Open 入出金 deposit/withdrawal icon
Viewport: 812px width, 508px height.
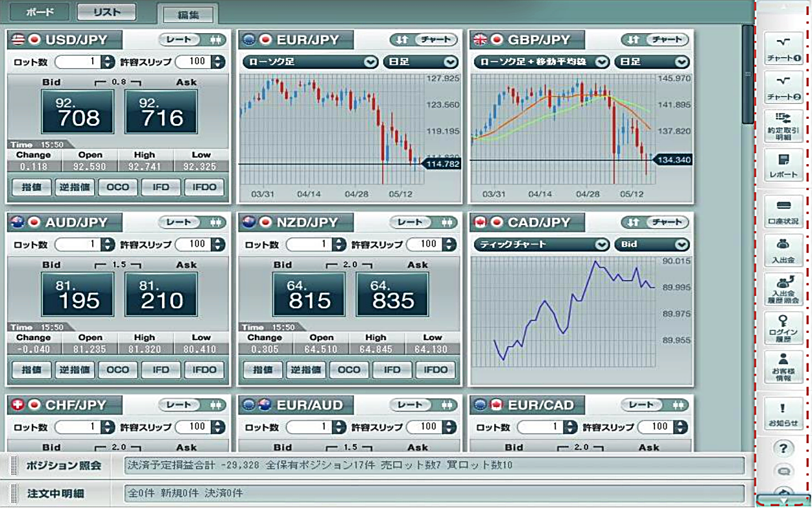[783, 250]
